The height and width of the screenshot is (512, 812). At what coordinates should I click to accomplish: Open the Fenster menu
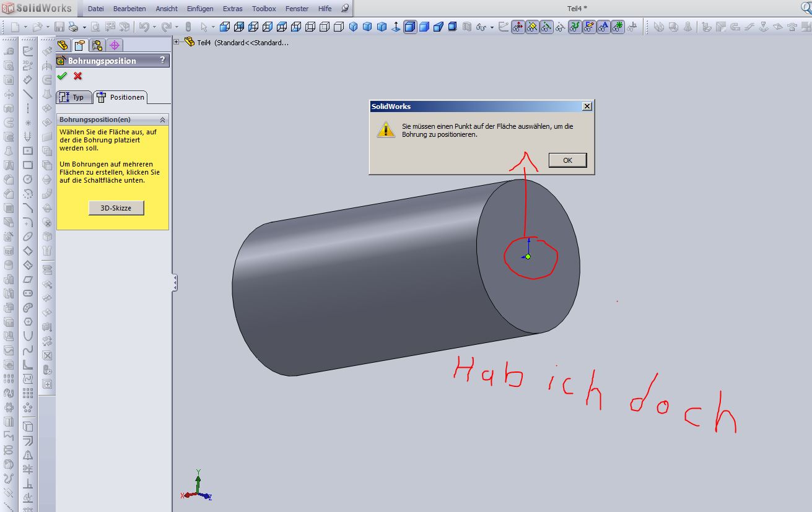coord(297,9)
